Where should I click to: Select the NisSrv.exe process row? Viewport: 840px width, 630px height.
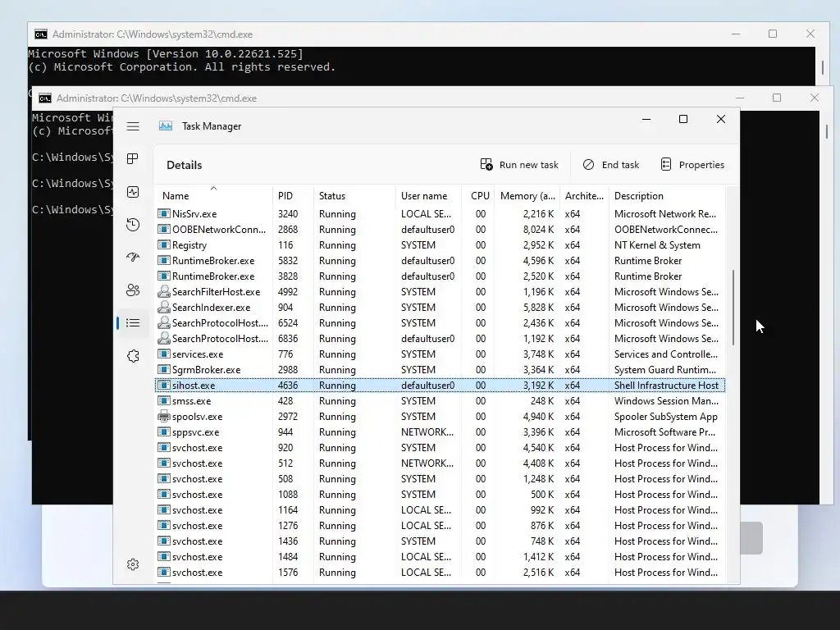pyautogui.click(x=440, y=214)
